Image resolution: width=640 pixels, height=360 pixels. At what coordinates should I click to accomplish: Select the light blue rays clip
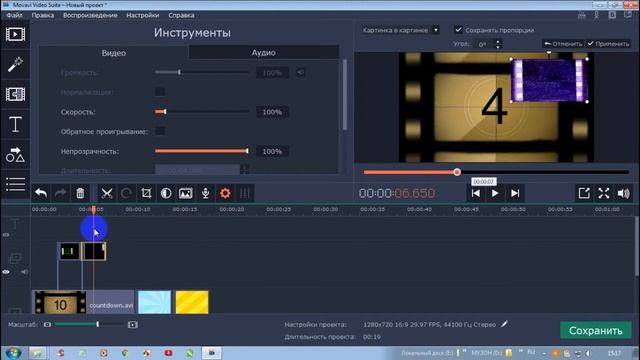tap(154, 302)
